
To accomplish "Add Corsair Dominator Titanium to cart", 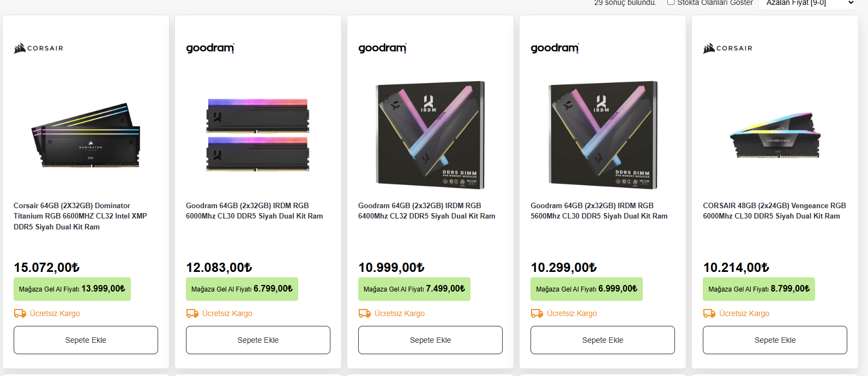I will click(x=86, y=340).
